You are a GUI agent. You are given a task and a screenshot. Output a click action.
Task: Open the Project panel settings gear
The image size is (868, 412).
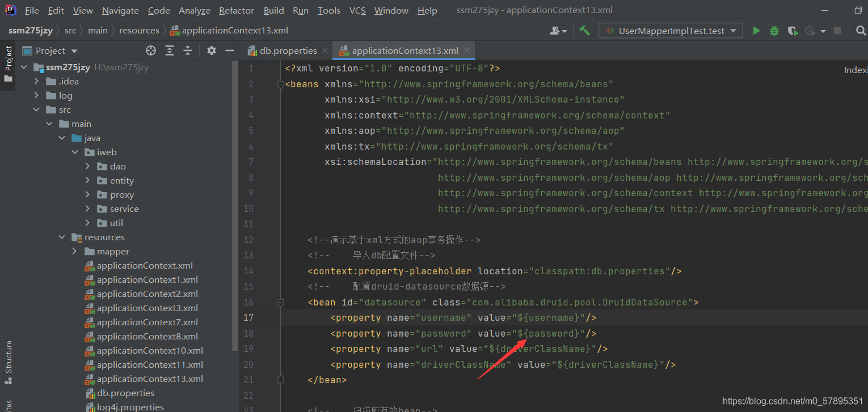coord(210,50)
